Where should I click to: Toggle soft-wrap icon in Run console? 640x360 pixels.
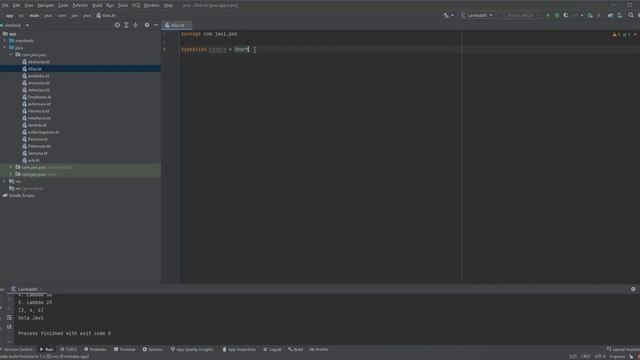[9, 318]
